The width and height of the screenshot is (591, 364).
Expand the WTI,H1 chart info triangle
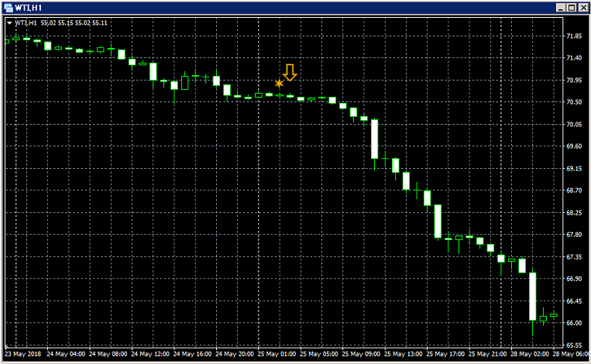(9, 23)
